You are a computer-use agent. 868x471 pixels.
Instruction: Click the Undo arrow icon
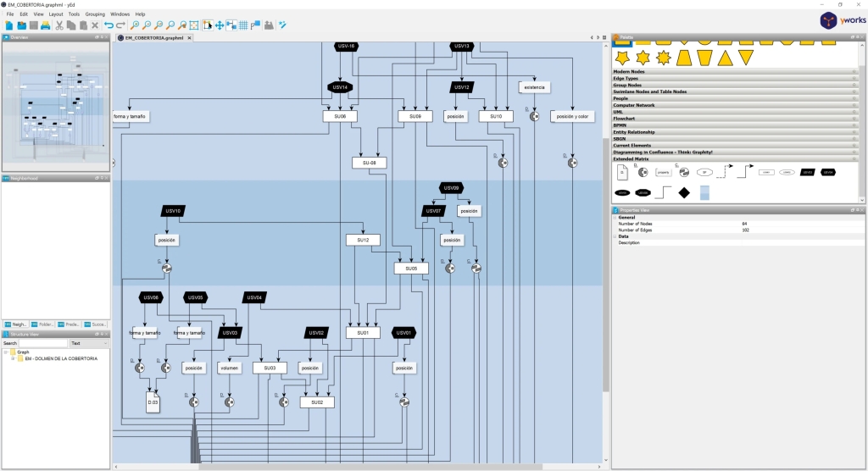tap(108, 25)
